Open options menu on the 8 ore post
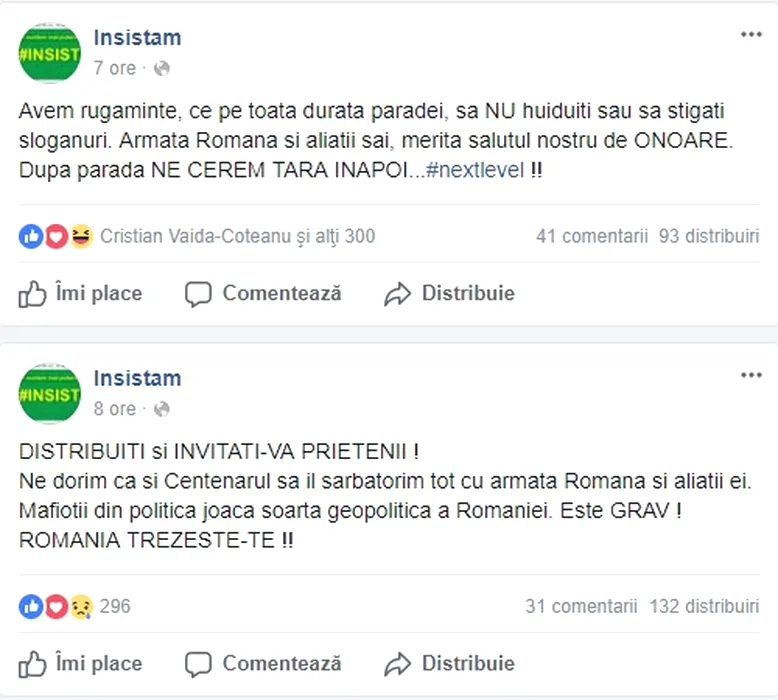Viewport: 778px width, 700px height. click(x=751, y=375)
